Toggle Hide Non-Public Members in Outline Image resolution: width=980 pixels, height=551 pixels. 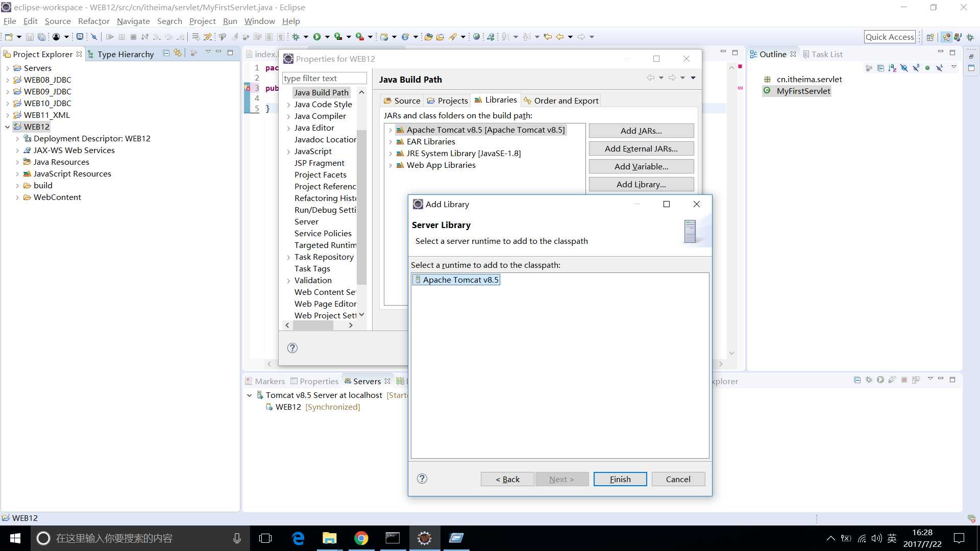[927, 68]
